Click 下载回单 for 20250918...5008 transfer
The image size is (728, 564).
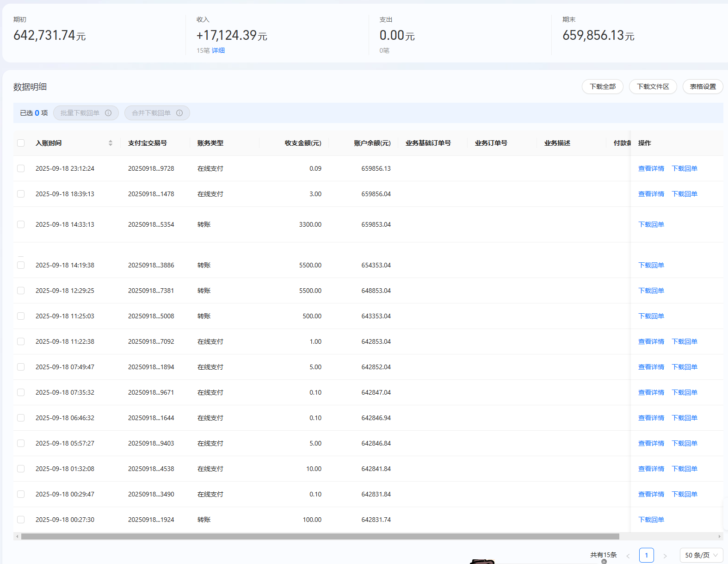(651, 316)
